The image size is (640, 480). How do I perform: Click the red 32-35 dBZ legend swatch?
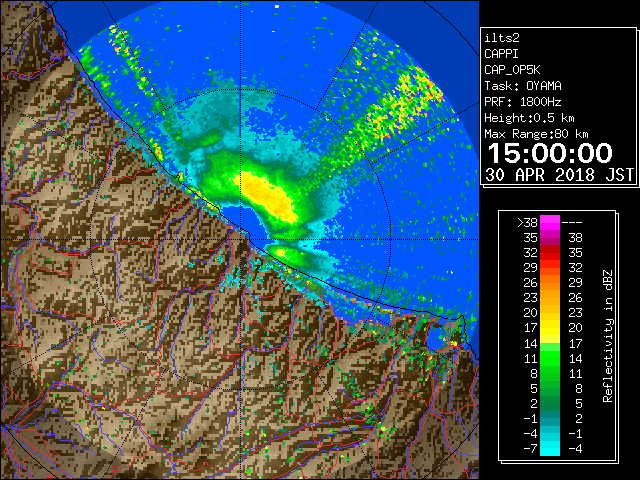(550, 253)
